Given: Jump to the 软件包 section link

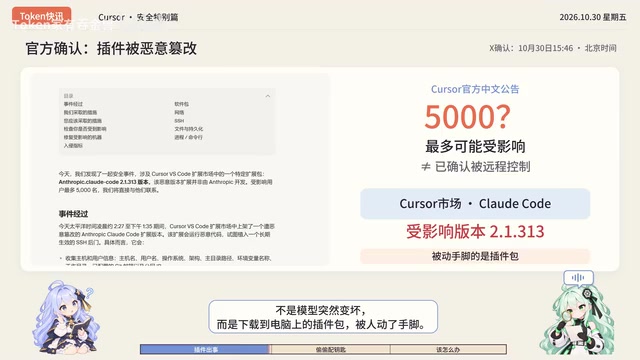Looking at the screenshot, I should point(182,104).
